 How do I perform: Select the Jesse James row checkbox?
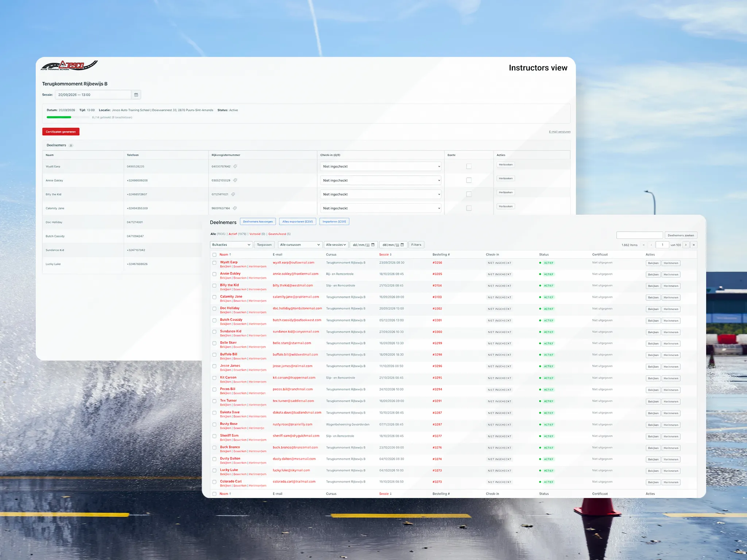tap(214, 366)
